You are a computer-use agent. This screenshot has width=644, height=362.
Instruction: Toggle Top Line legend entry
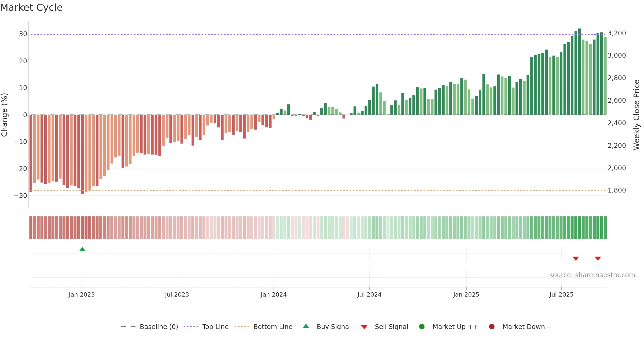[206, 327]
